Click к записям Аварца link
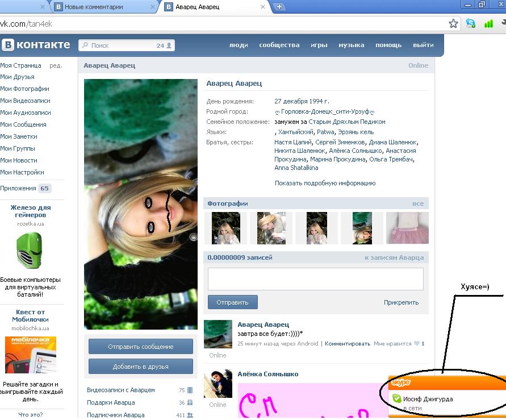 click(x=394, y=257)
